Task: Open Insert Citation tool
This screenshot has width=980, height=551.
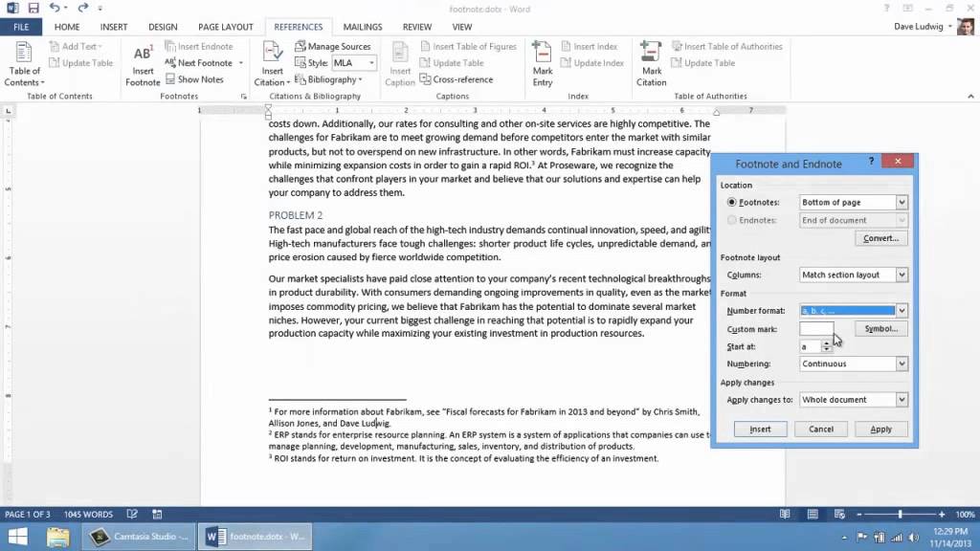Action: pyautogui.click(x=272, y=65)
